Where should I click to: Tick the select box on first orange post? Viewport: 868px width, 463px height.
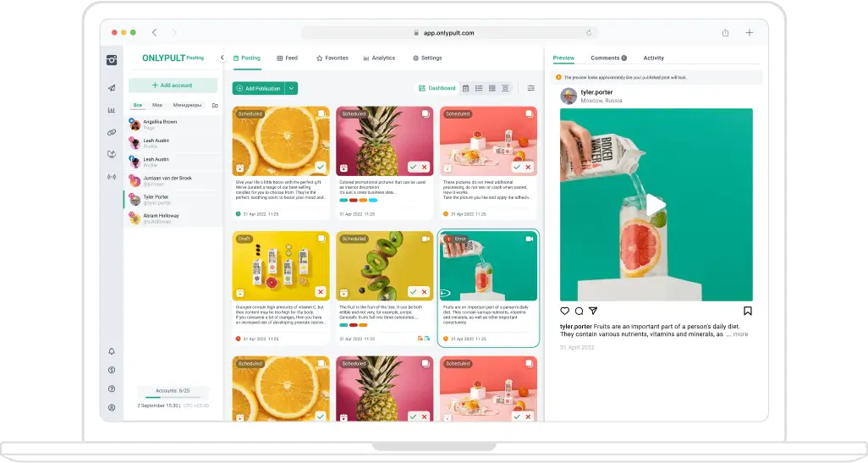pos(321,113)
